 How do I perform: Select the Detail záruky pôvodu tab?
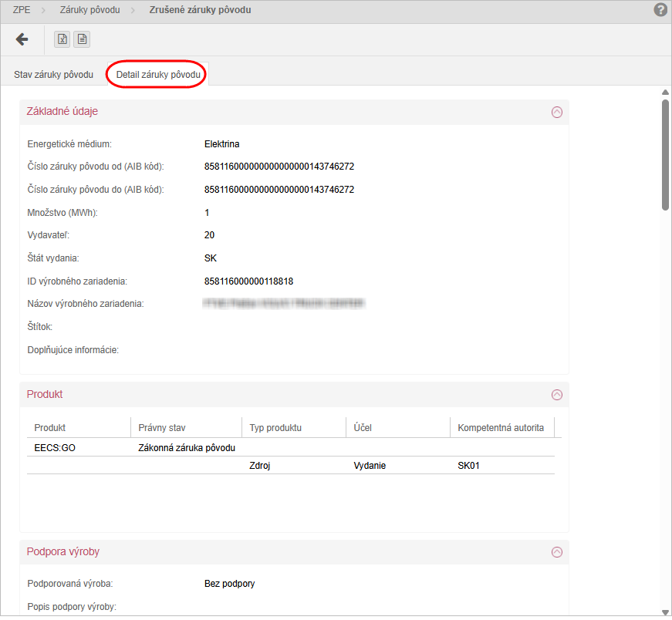click(x=158, y=75)
